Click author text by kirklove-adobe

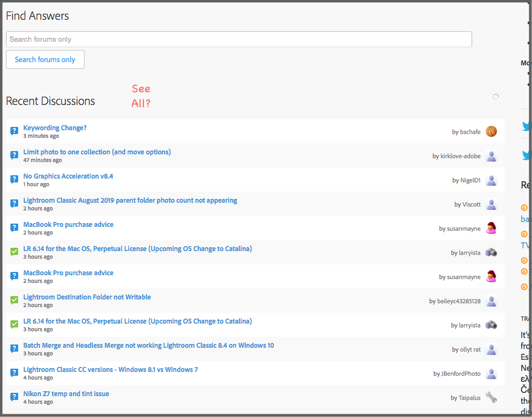[x=456, y=156]
